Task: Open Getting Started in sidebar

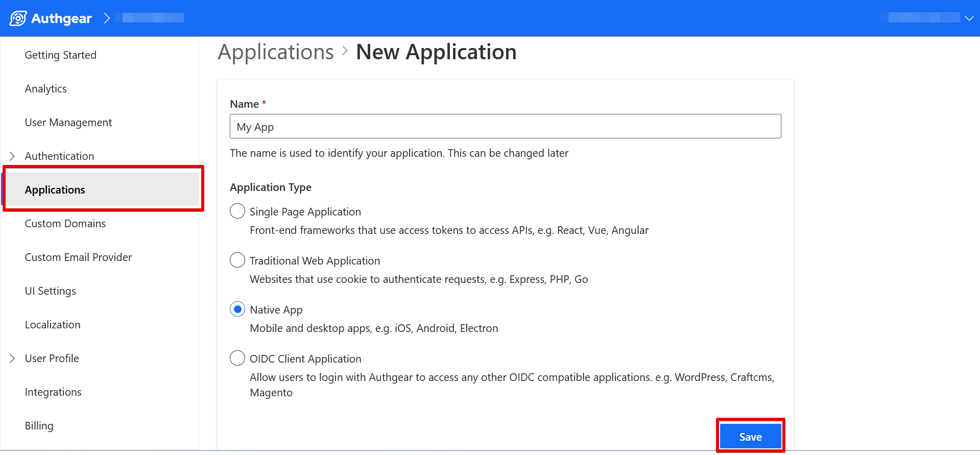Action: point(60,55)
